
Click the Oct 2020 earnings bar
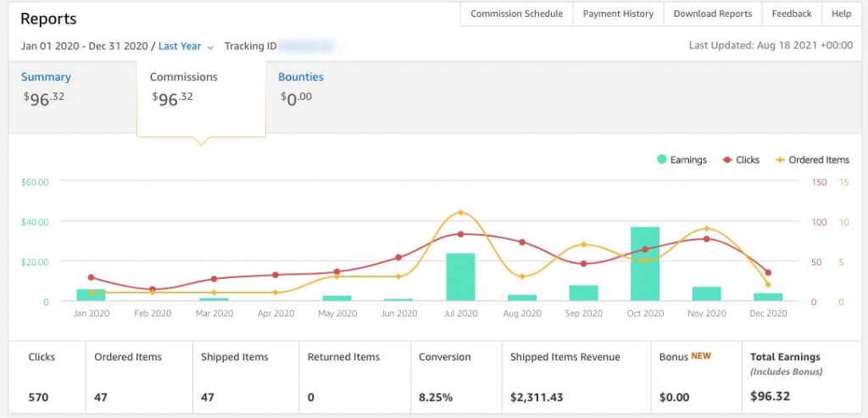coord(645,264)
